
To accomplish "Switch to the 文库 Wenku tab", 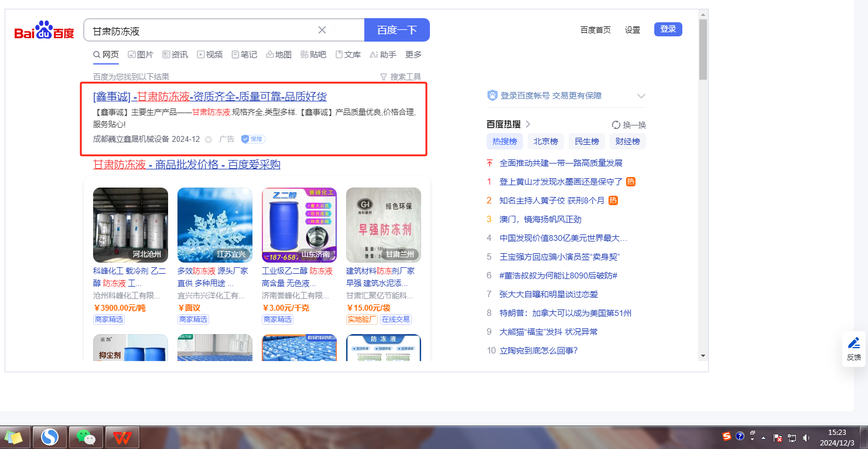I will [348, 55].
